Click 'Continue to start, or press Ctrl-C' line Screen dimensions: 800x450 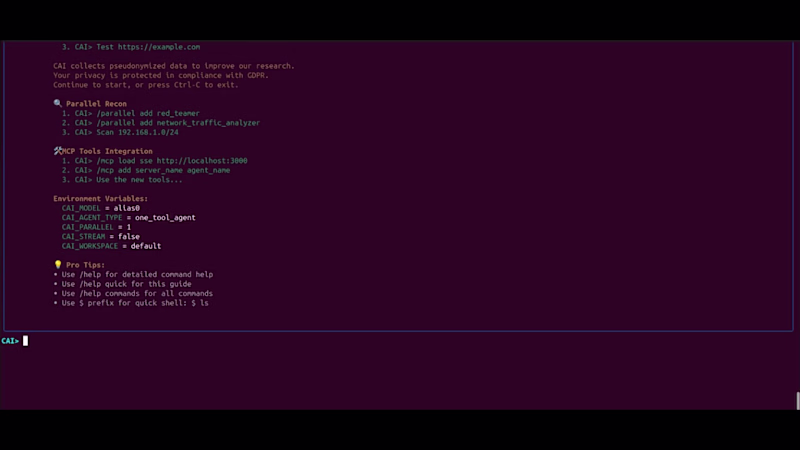[146, 85]
